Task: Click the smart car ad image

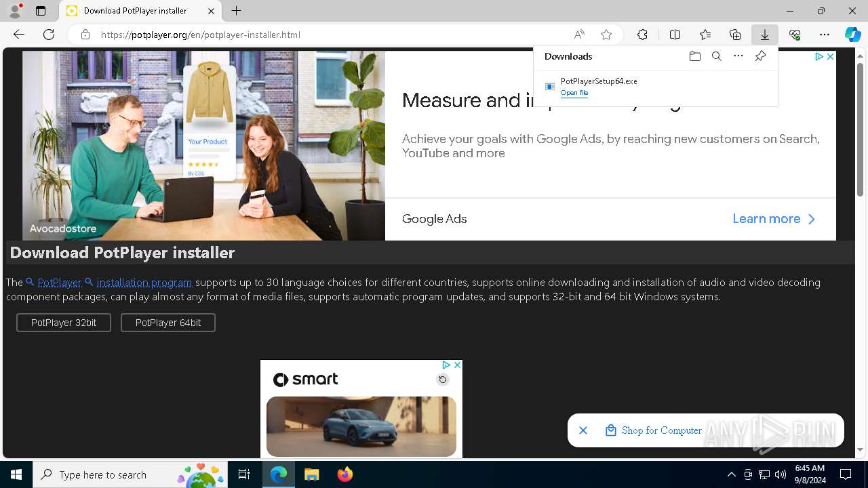Action: pyautogui.click(x=361, y=426)
